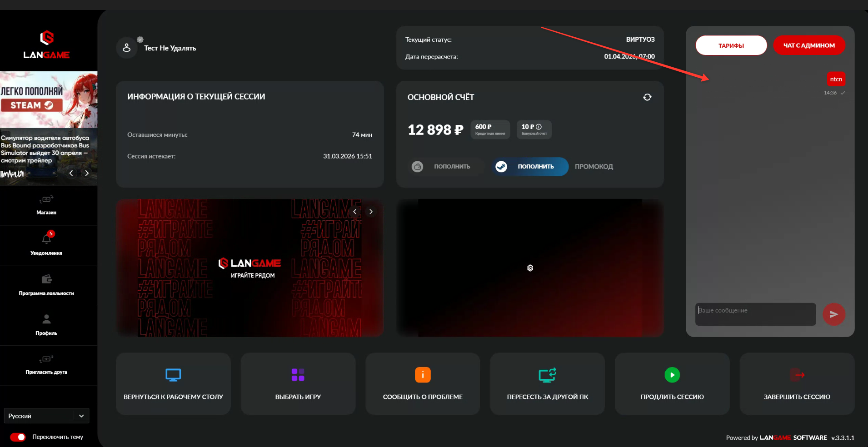
Task: Open the Профиль person icon
Action: [46, 318]
